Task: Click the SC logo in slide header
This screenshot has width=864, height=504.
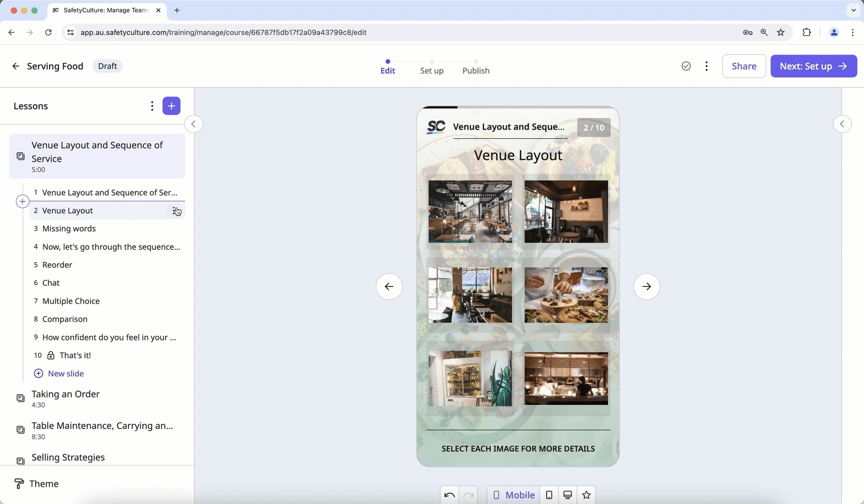Action: pos(436,127)
